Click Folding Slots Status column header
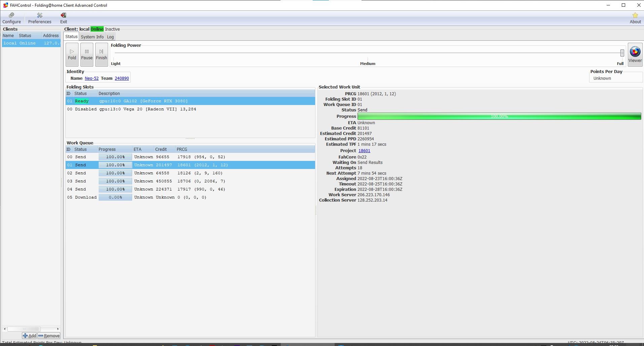644x346 pixels. tap(86, 93)
